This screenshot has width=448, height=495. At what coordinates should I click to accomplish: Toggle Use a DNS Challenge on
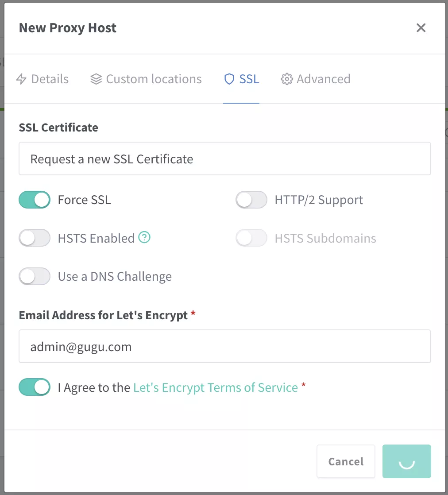[35, 277]
